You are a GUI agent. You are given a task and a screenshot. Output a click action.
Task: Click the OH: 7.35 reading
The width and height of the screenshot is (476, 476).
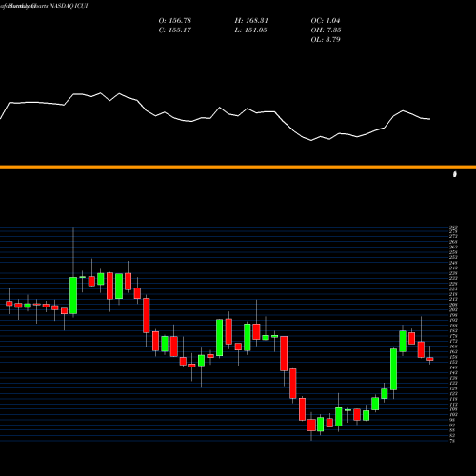click(x=326, y=30)
